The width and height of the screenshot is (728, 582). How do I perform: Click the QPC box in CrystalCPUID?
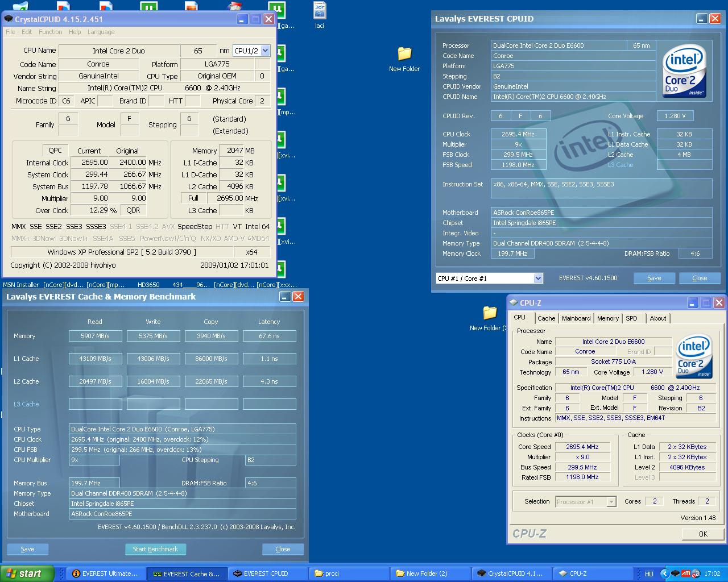pyautogui.click(x=55, y=151)
